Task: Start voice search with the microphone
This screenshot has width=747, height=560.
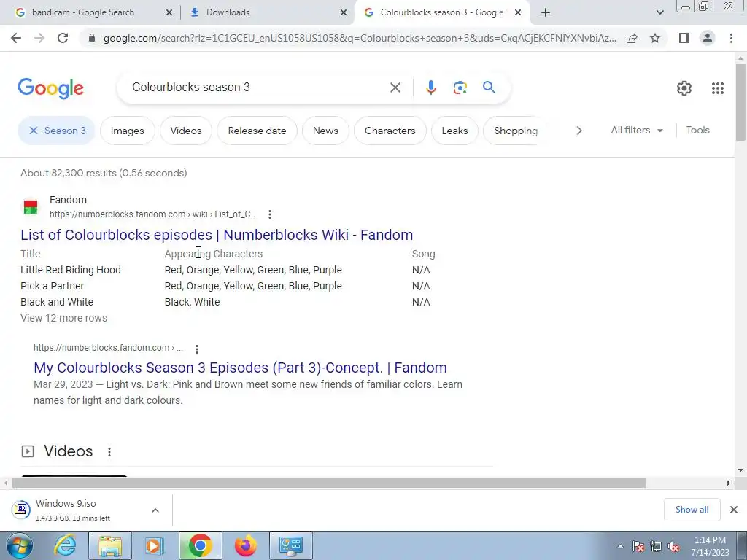Action: coord(430,87)
